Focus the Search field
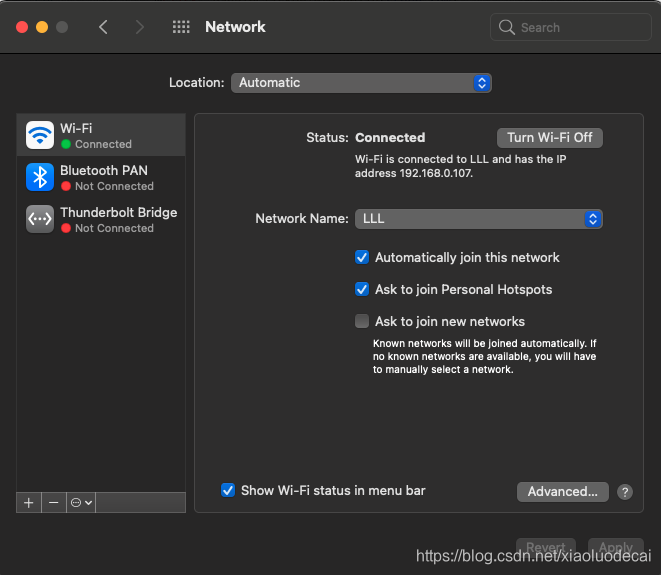 click(571, 27)
